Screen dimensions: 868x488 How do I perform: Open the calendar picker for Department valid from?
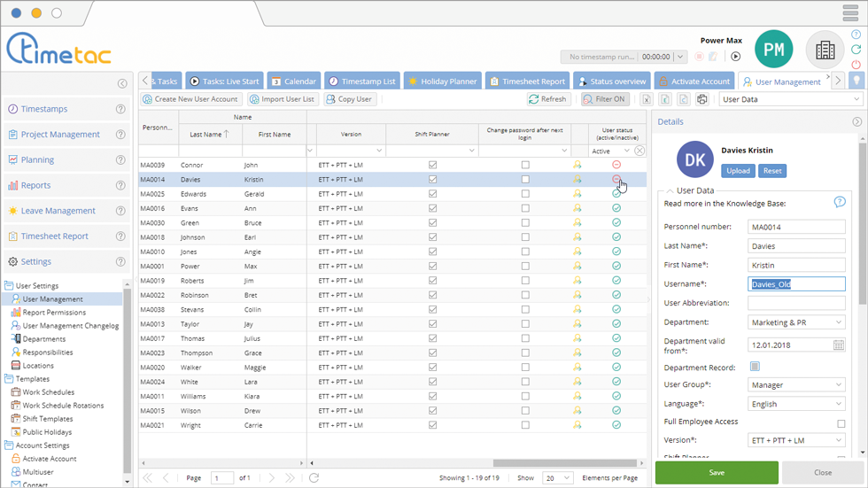839,345
